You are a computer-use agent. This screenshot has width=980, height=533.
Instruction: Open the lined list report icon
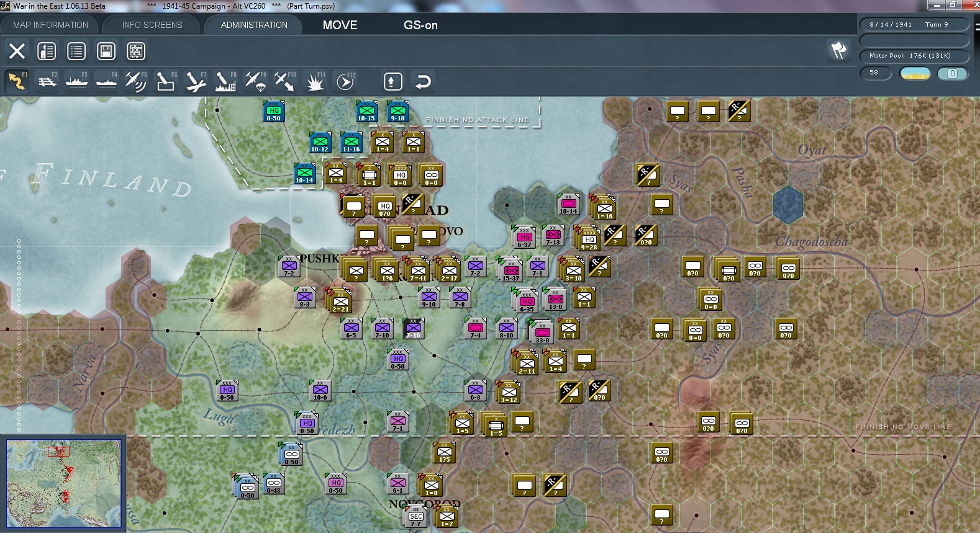(76, 51)
